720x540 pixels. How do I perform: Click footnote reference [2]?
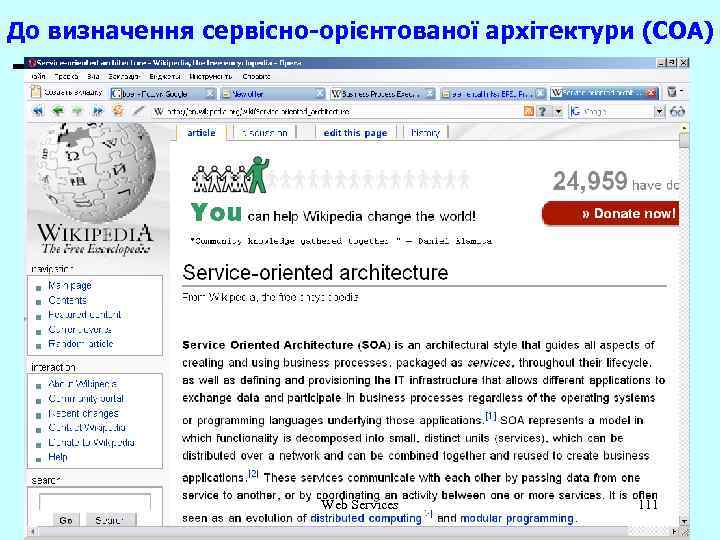tap(253, 473)
